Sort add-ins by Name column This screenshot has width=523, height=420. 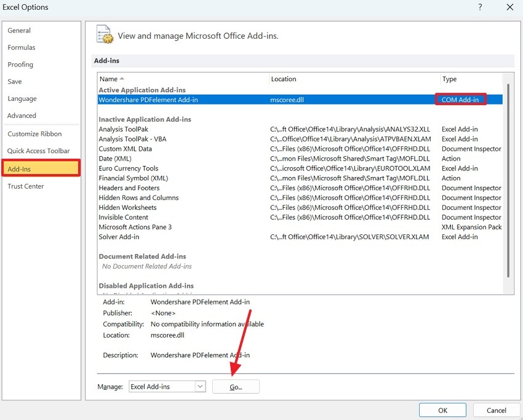[183, 79]
